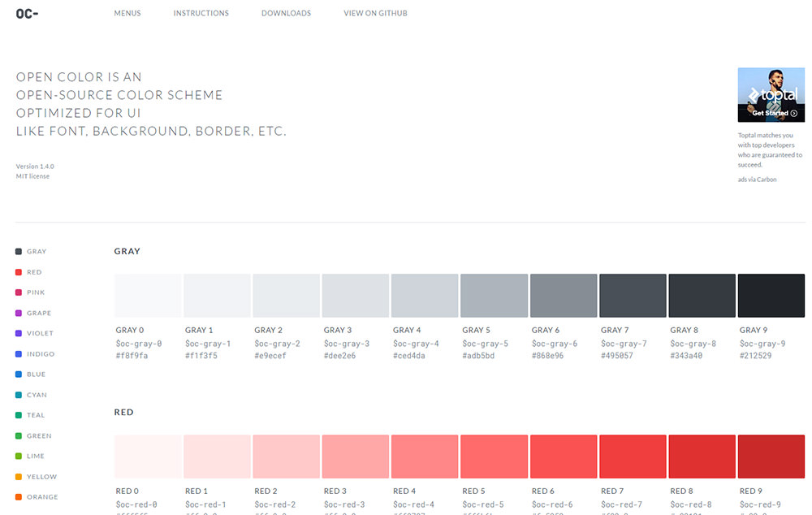Go to INDIGO in sidebar list

coord(41,354)
